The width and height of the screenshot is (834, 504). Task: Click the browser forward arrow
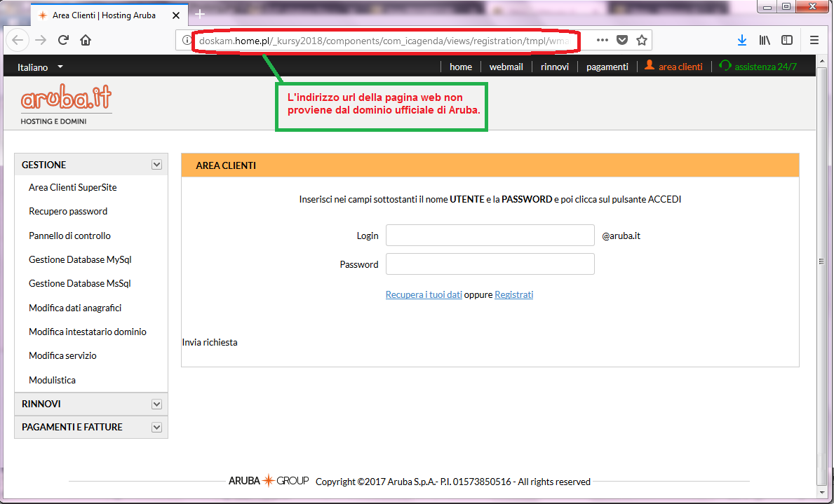coord(41,41)
